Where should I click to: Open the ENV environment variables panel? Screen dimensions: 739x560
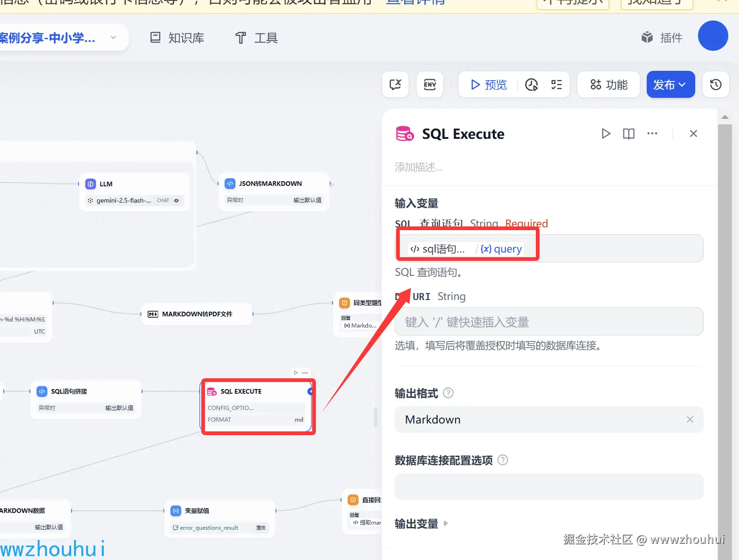tap(430, 84)
